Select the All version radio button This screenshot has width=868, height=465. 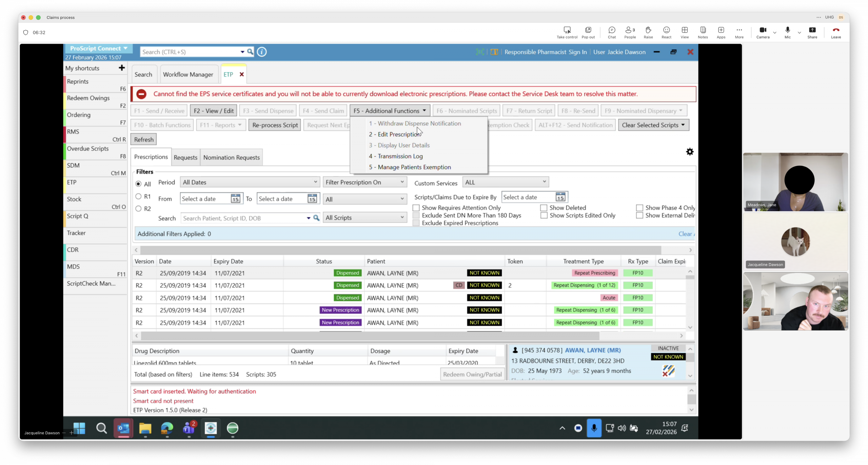click(138, 184)
